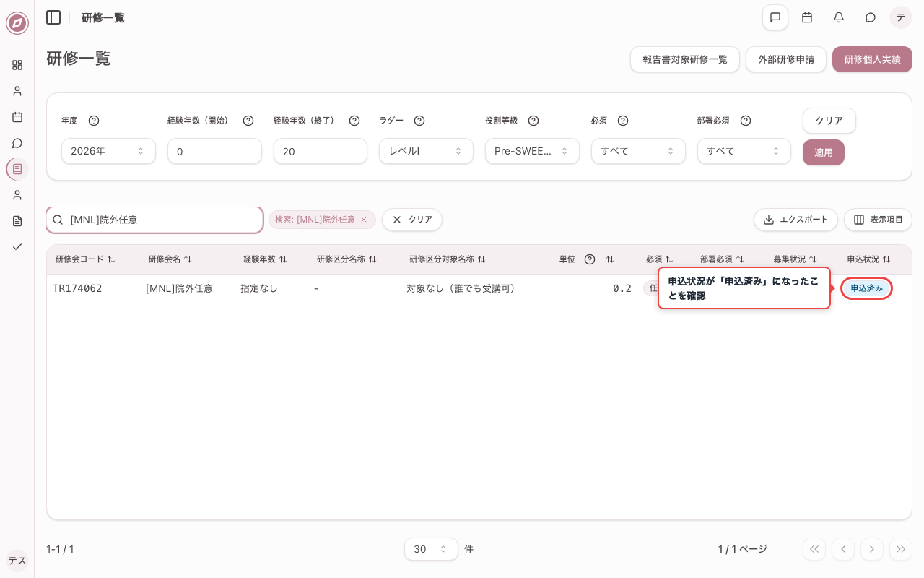This screenshot has height=578, width=924.
Task: Apply filters with 適用 button
Action: pos(824,152)
